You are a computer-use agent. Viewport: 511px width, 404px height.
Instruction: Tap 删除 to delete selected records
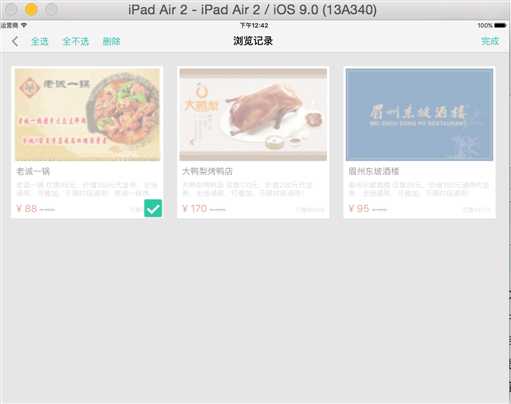point(111,42)
